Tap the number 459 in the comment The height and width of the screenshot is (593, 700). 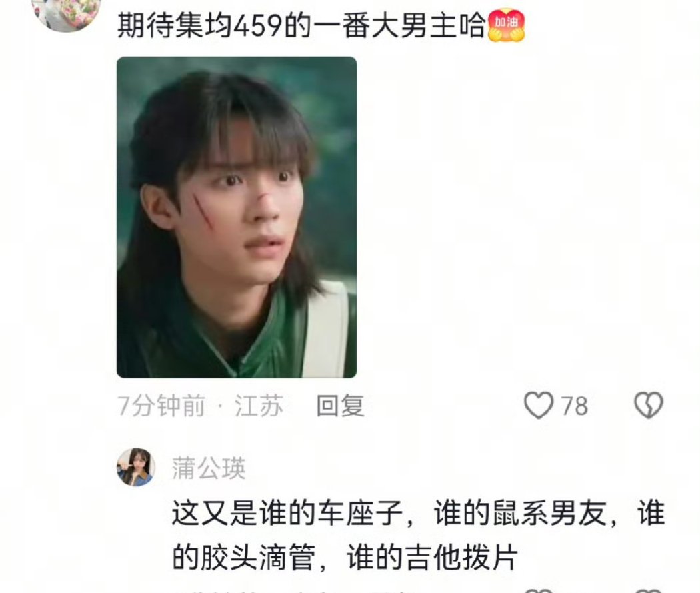258,25
